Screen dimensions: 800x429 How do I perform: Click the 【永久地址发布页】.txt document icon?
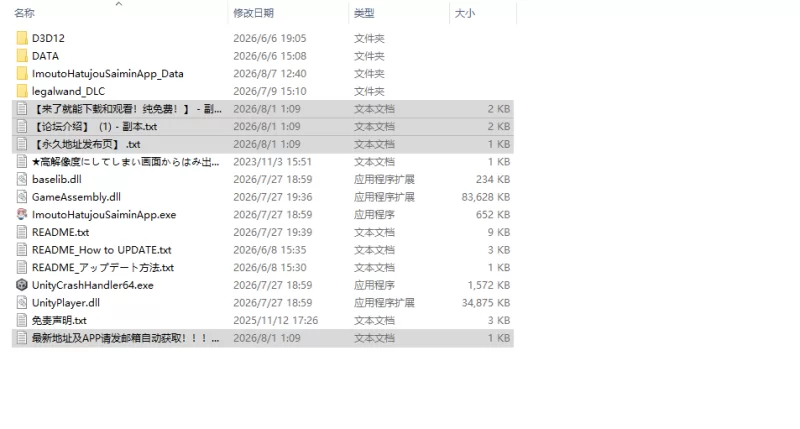(x=21, y=144)
